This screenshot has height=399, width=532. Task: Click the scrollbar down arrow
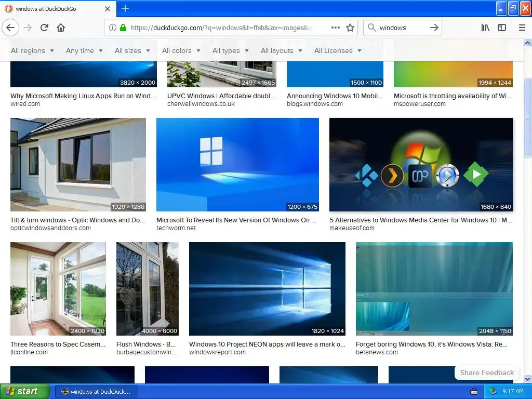(x=528, y=379)
